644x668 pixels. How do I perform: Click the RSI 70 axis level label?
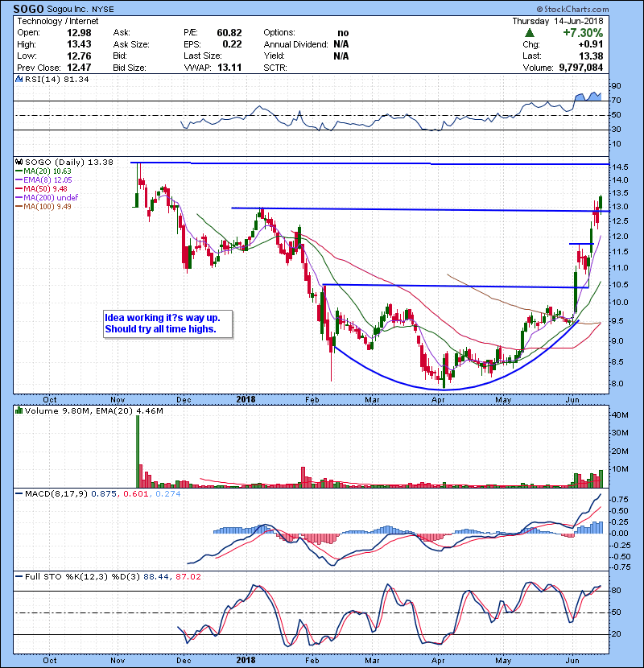[x=617, y=101]
